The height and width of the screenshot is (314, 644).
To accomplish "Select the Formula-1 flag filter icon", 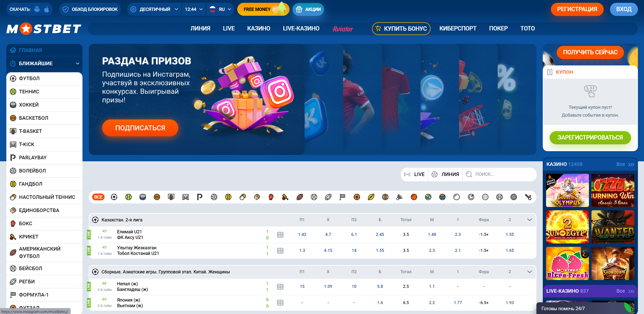I will pos(342,197).
